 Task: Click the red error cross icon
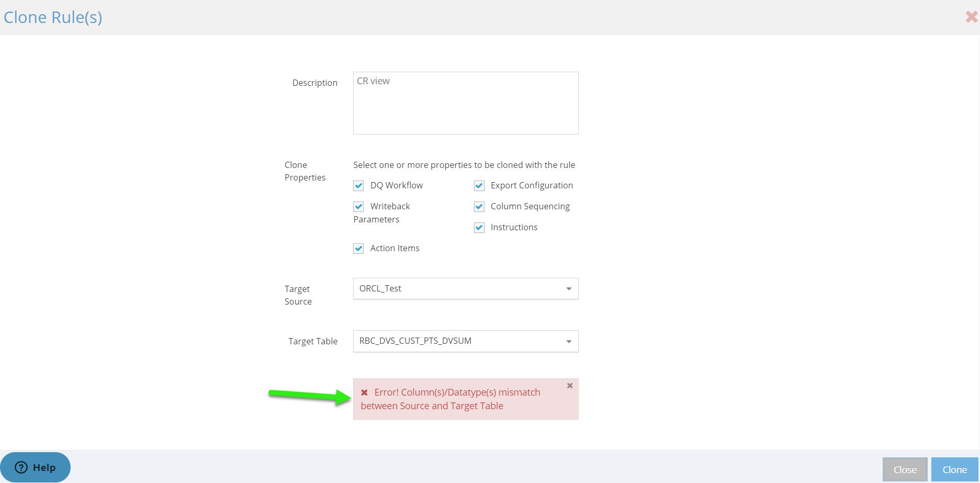click(x=364, y=392)
